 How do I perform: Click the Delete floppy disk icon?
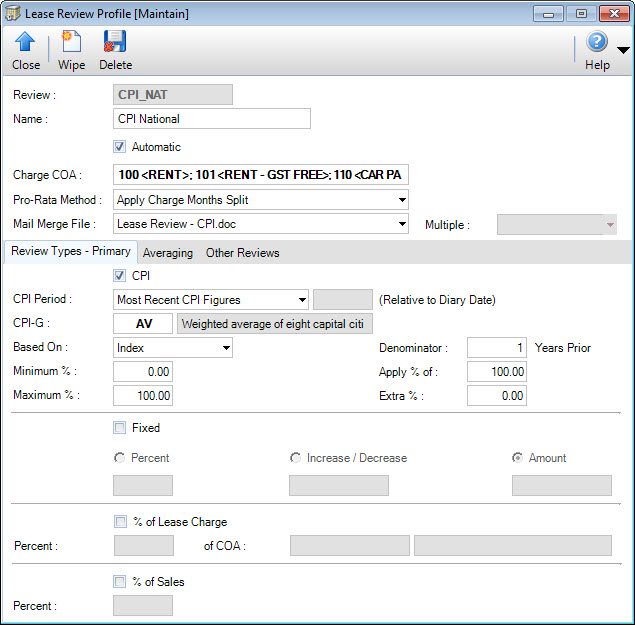coord(115,42)
